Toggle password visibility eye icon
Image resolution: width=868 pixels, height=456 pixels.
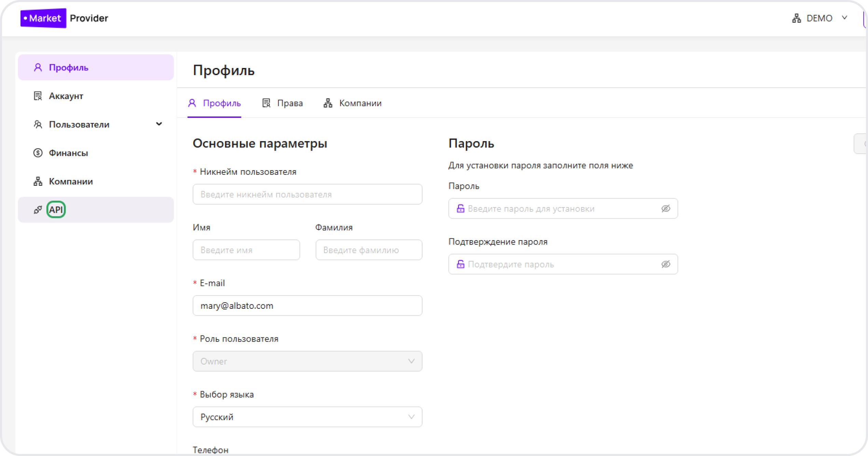(x=665, y=209)
